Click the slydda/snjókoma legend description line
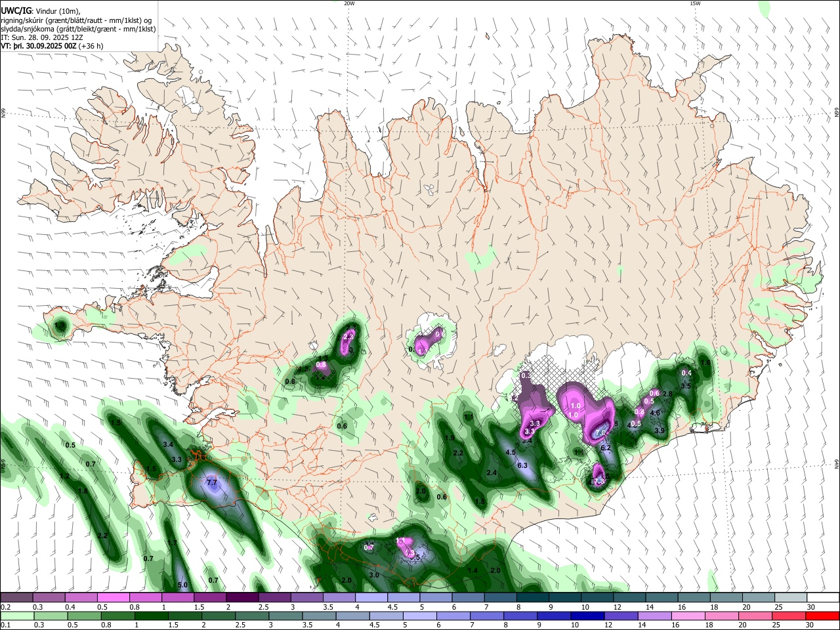 [x=79, y=29]
